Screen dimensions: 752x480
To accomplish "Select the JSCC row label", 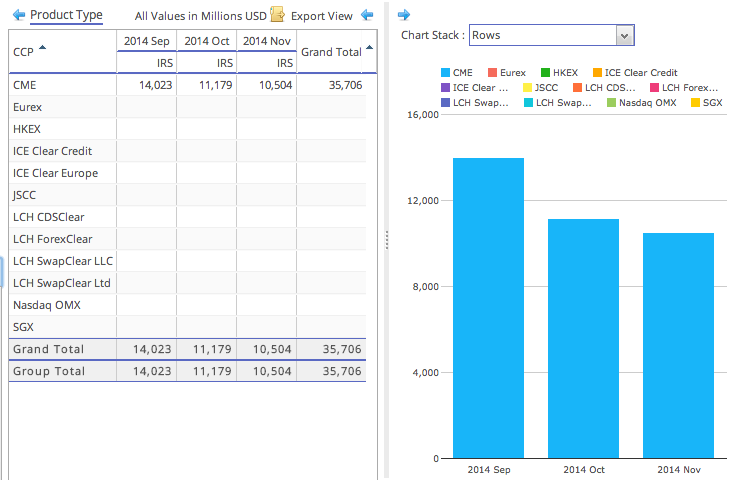I will tap(24, 195).
